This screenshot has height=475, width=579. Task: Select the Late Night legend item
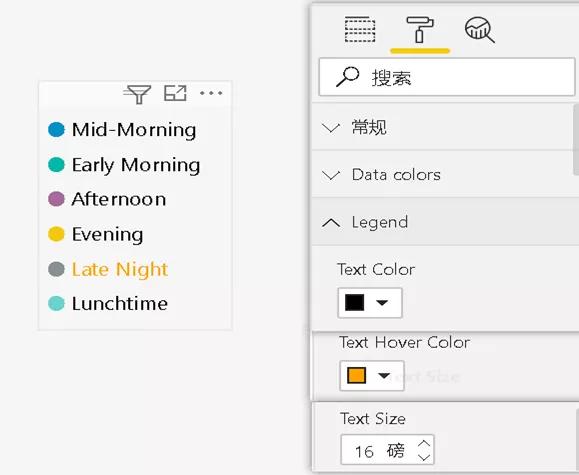click(120, 269)
